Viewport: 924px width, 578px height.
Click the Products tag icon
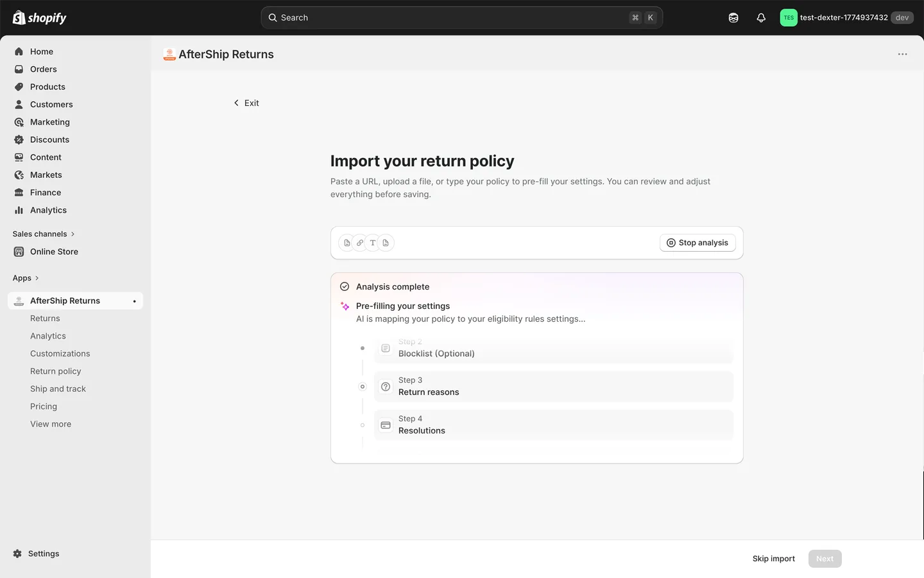tap(19, 87)
